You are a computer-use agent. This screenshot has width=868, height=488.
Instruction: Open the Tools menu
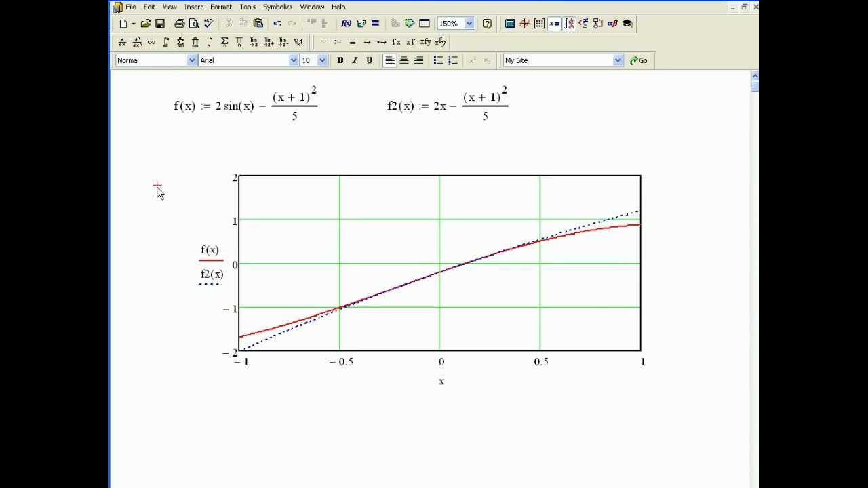point(248,7)
